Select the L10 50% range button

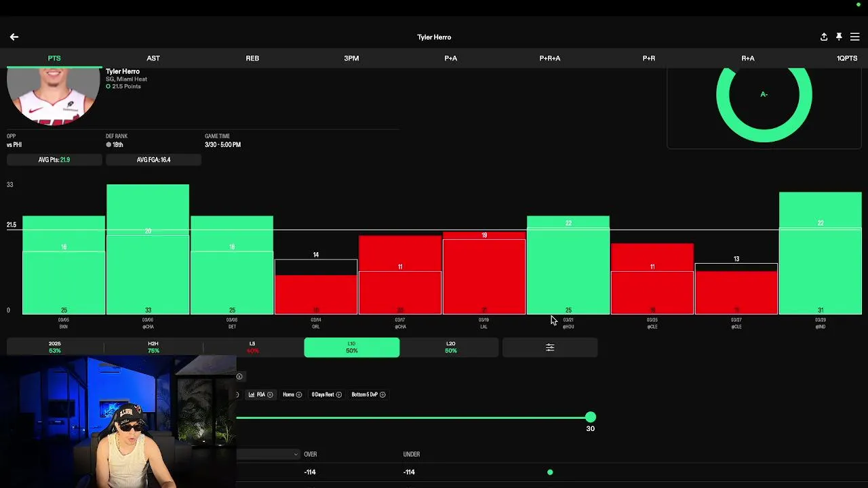(351, 348)
